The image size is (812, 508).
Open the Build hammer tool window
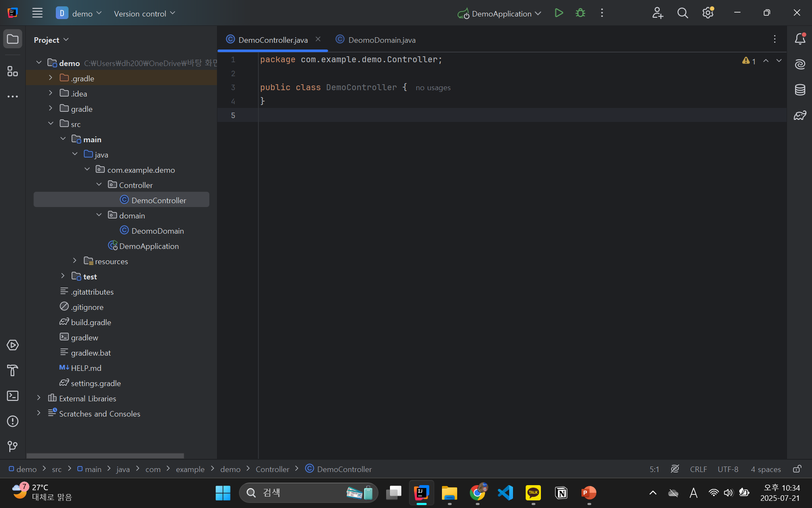point(13,370)
